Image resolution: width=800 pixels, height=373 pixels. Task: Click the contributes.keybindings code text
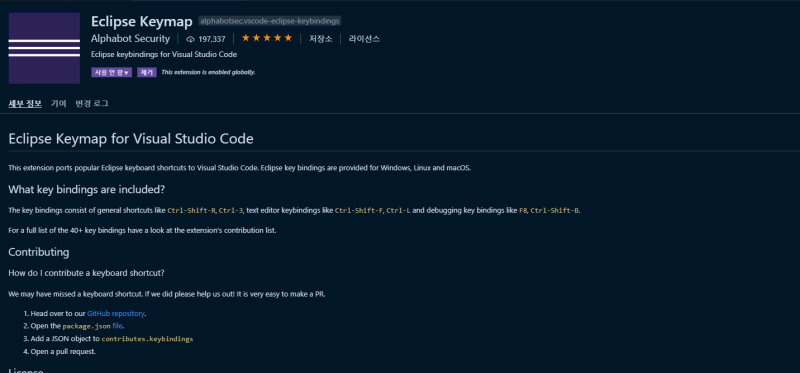(x=147, y=339)
